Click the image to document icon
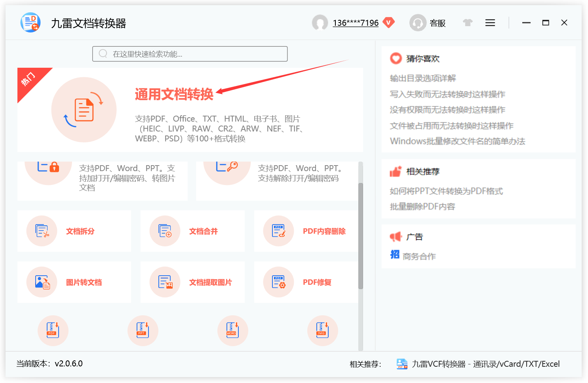The height and width of the screenshot is (383, 588). [42, 282]
